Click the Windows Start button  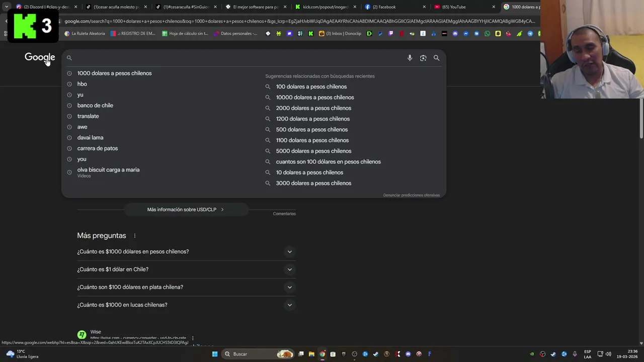pyautogui.click(x=214, y=354)
